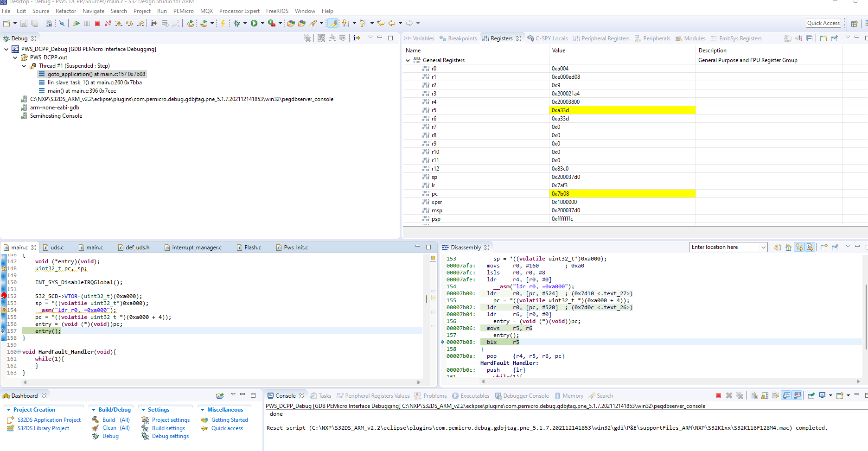The image size is (868, 451).
Task: Open the PEMicro menu
Action: coord(183,11)
